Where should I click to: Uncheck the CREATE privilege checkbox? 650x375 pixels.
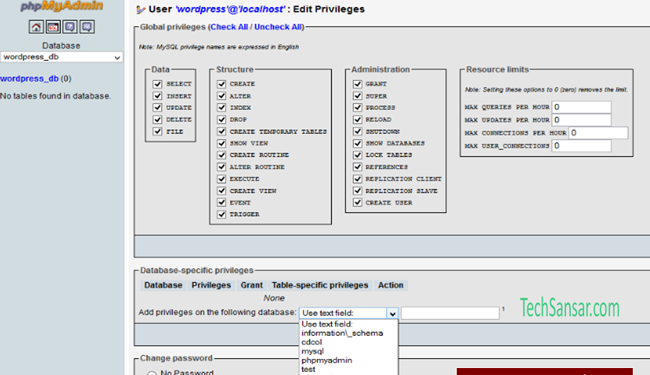pyautogui.click(x=222, y=84)
